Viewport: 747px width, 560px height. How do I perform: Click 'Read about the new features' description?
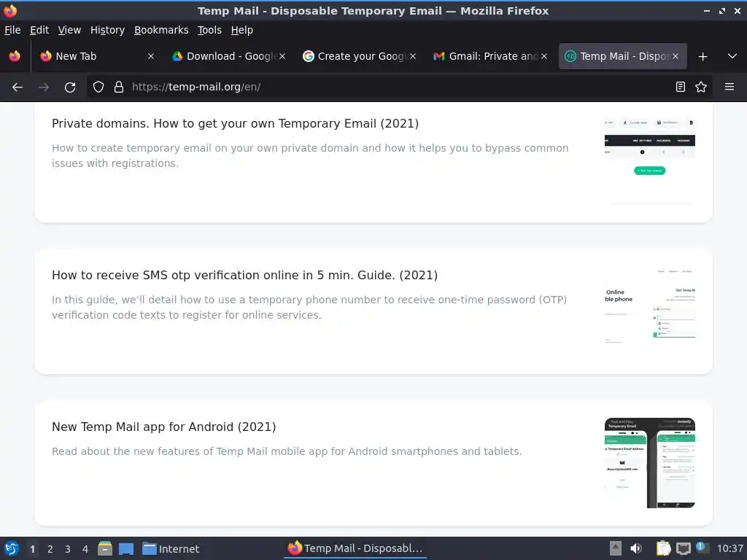(x=287, y=451)
